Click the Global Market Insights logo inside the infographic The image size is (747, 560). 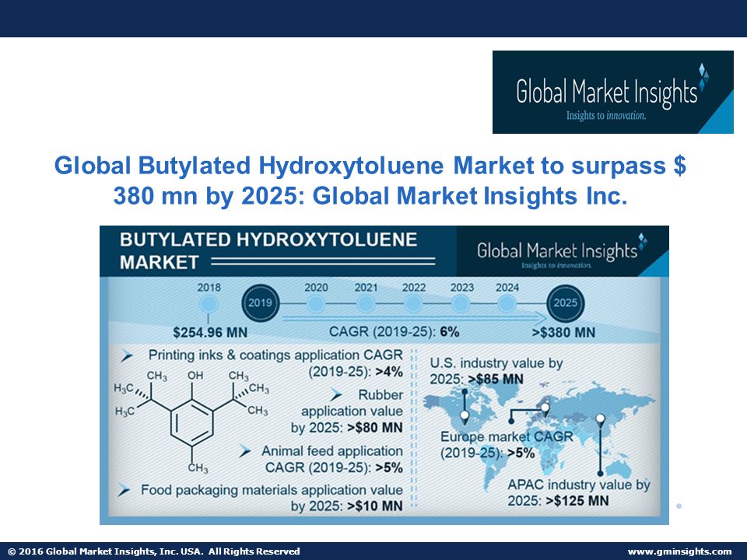coord(563,251)
